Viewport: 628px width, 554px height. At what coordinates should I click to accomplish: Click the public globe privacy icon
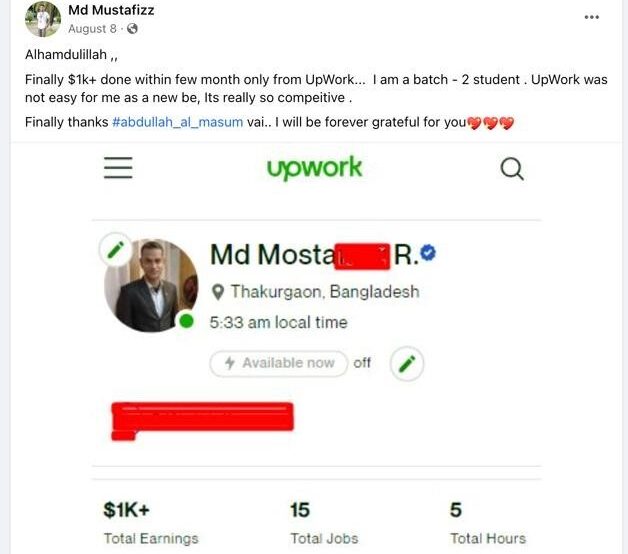point(132,29)
